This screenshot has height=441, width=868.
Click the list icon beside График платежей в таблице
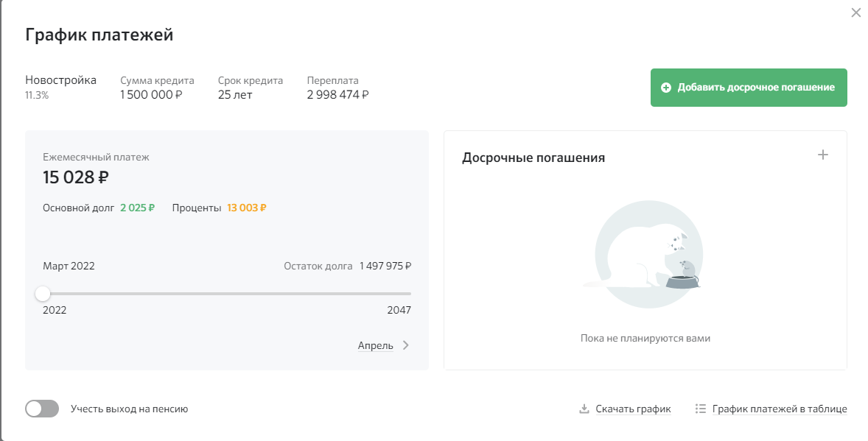point(700,409)
